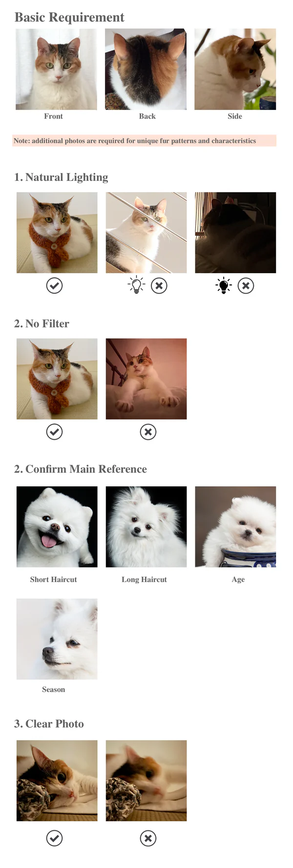Click the checkmark icon under Natural Lighting
The height and width of the screenshot is (868, 293).
(x=54, y=285)
